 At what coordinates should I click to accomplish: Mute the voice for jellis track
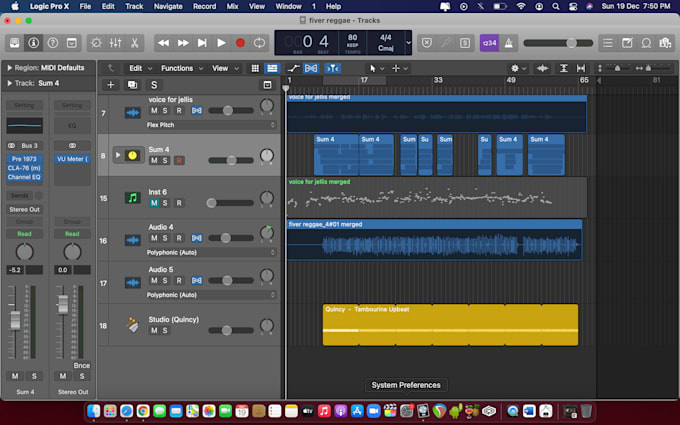(x=154, y=111)
